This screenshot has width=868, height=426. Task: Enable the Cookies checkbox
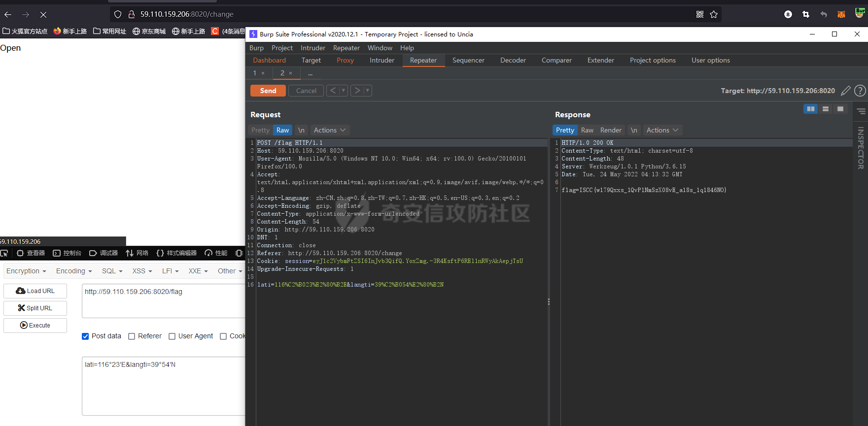[223, 336]
